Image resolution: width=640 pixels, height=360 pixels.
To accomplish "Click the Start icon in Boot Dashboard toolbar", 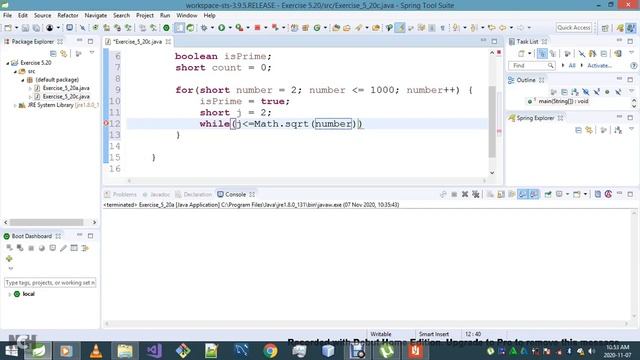I will click(9, 248).
